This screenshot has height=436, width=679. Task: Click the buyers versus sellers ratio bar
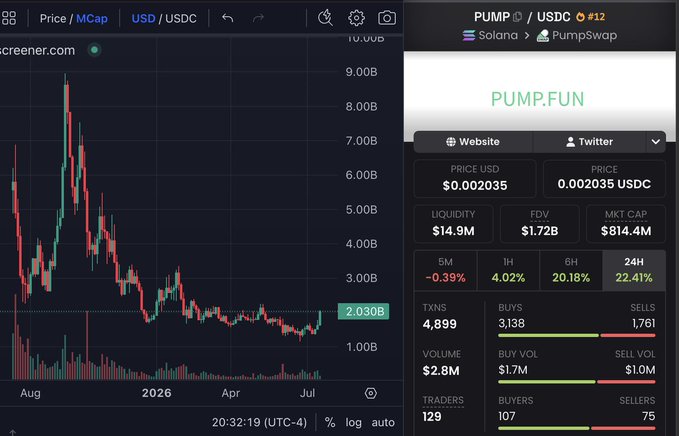pyautogui.click(x=576, y=428)
